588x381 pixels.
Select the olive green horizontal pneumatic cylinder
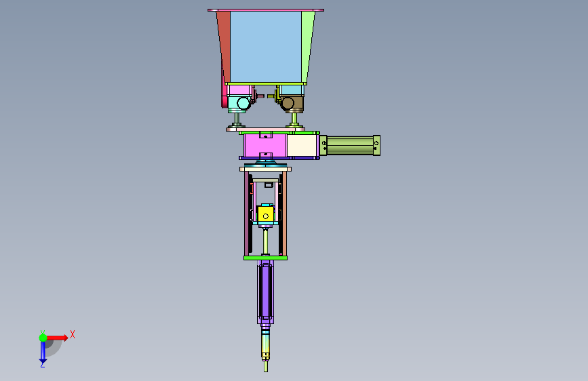point(350,146)
